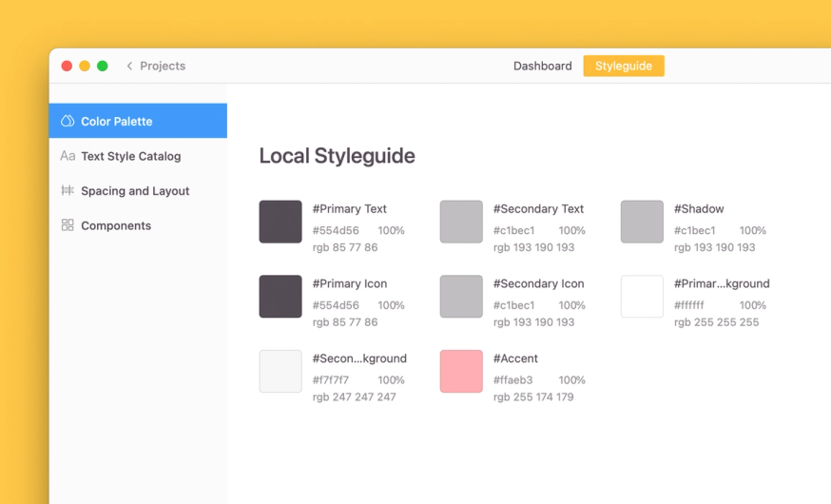This screenshot has width=831, height=504.
Task: Select the Components sidebar item
Action: (x=138, y=225)
